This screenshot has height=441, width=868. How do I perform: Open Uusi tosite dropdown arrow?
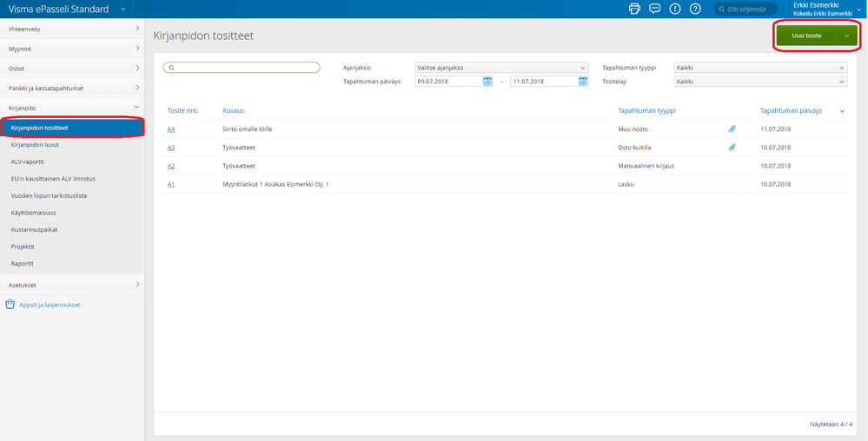coord(845,36)
